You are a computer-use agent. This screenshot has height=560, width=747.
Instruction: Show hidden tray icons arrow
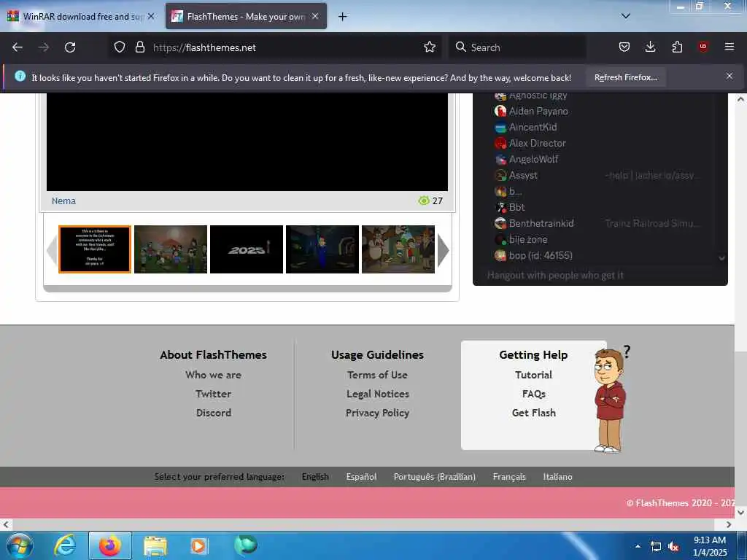[x=638, y=546]
